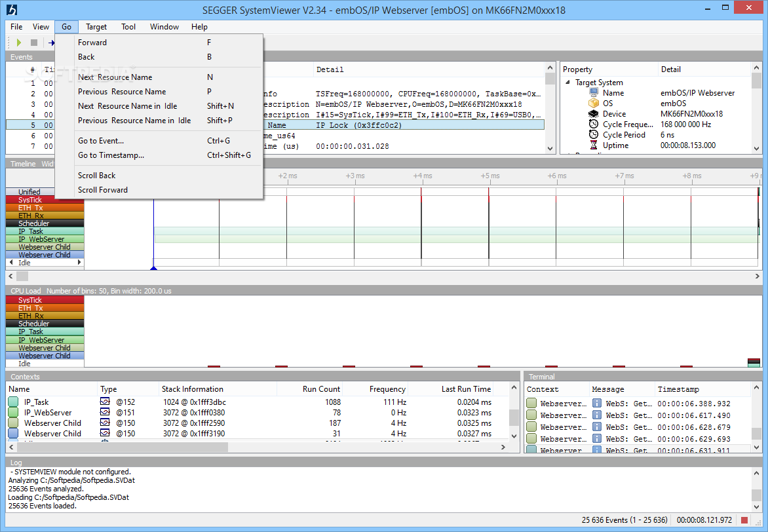The width and height of the screenshot is (768, 532).
Task: Open the Help menu
Action: tap(199, 27)
